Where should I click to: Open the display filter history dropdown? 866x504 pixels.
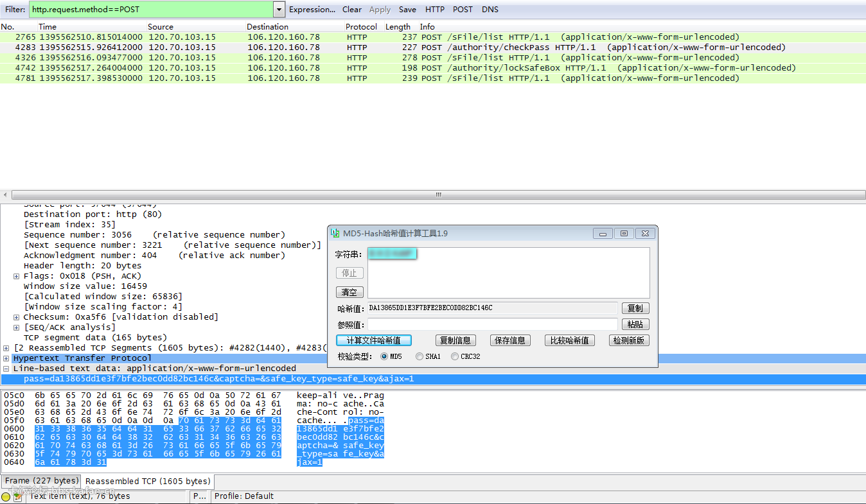(x=279, y=10)
